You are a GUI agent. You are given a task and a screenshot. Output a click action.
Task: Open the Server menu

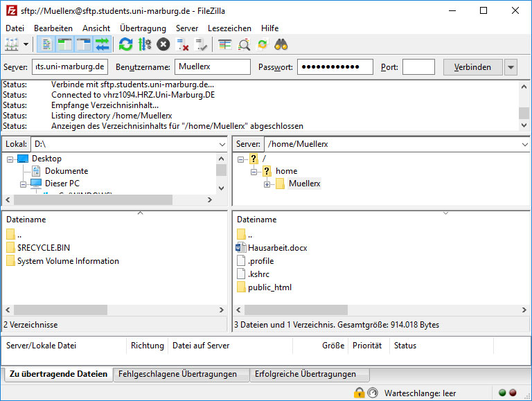(x=187, y=28)
